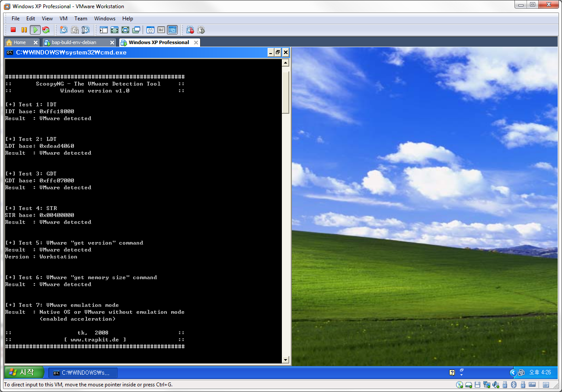Click the XP Start button
The height and width of the screenshot is (392, 562).
[25, 372]
